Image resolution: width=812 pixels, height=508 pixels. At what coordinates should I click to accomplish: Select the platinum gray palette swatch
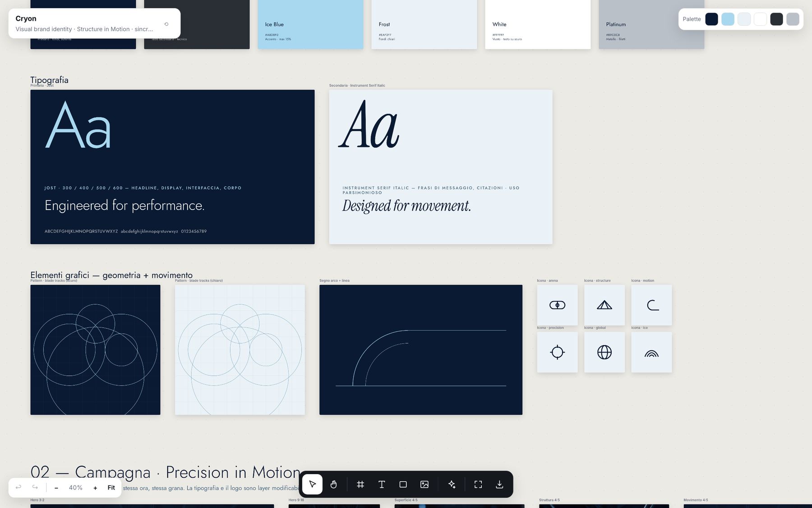(793, 19)
